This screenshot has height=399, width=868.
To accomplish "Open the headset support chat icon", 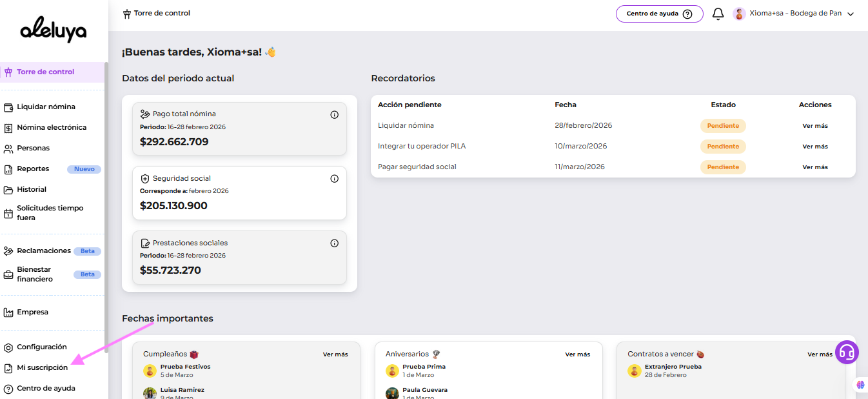I will point(847,352).
